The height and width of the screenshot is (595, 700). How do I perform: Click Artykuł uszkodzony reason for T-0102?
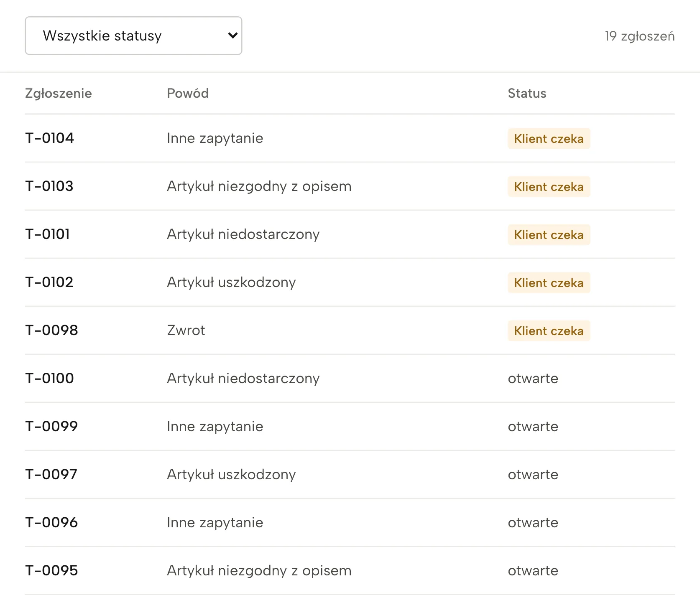click(231, 282)
